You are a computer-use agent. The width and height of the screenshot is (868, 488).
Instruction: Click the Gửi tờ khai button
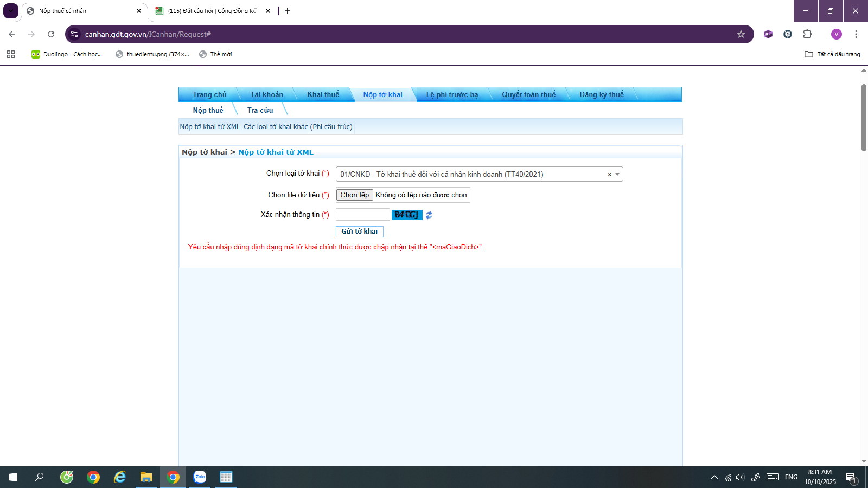(x=359, y=232)
